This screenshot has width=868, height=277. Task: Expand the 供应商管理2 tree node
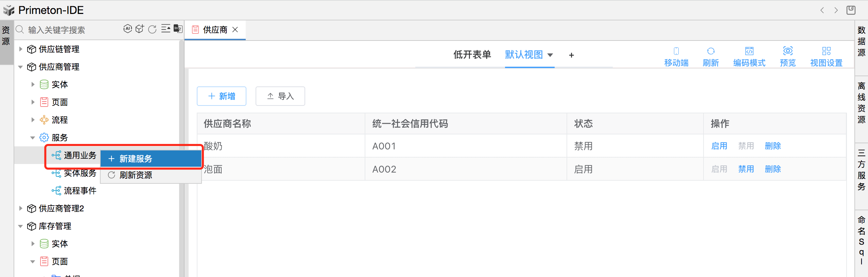[21, 208]
